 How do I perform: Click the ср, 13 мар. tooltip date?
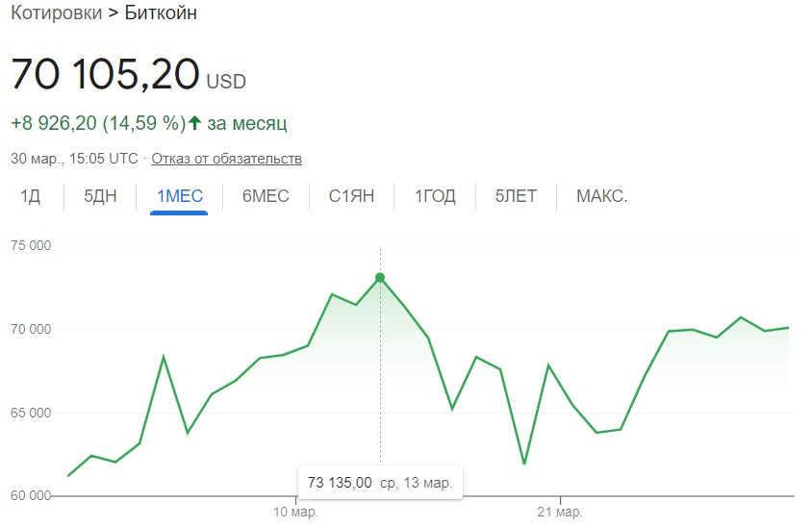417,483
